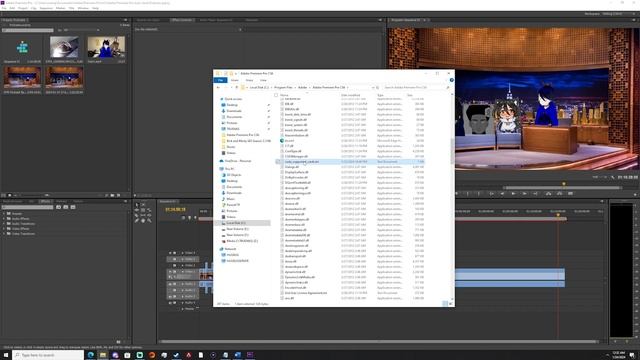Tick the checkbox of the highlighted .txt file
Image resolution: width=640 pixels, height=360 pixels.
[278, 162]
